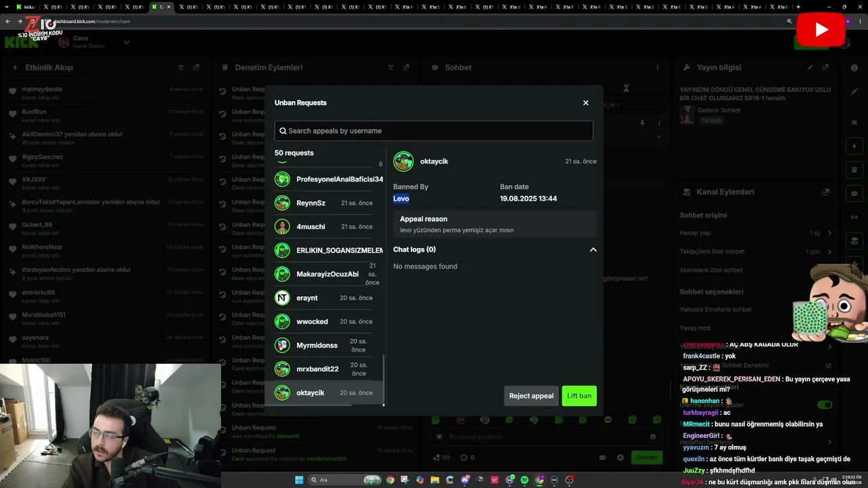
Task: Click the Myrmidonss avatar icon in list
Action: 282,345
